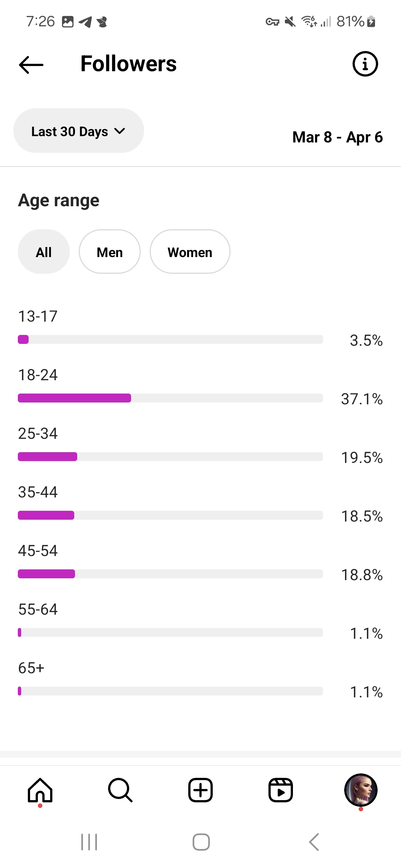Open the followers info icon
Image resolution: width=401 pixels, height=868 pixels.
pos(365,64)
